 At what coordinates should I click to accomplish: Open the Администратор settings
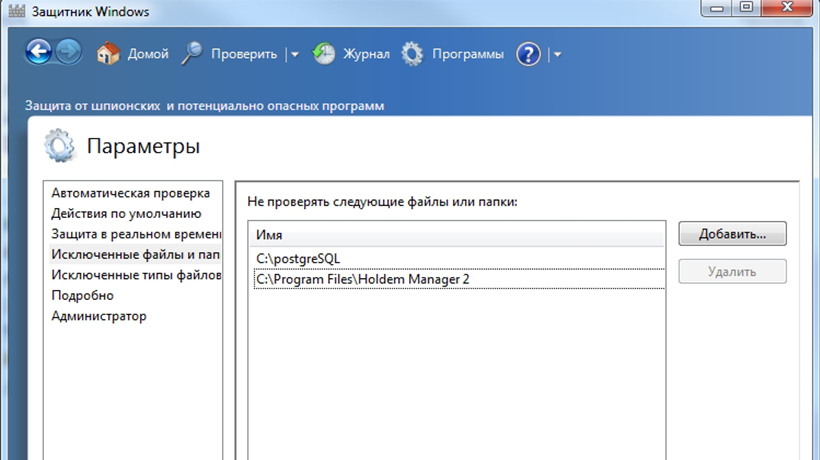pos(99,316)
